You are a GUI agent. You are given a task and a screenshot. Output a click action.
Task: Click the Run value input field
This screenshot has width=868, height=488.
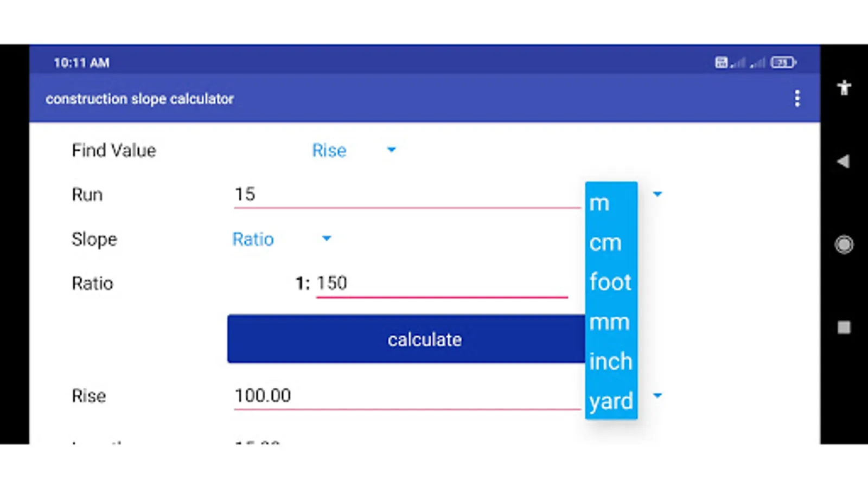[x=406, y=195]
